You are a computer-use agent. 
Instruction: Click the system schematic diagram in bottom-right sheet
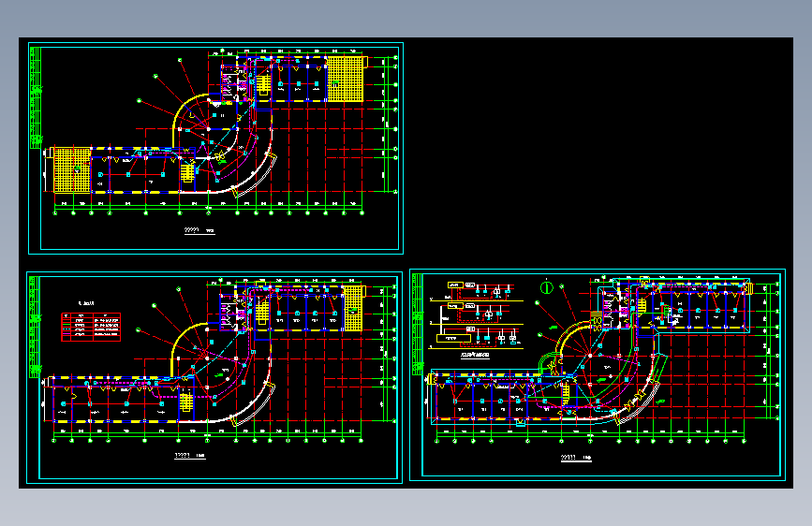[476, 315]
